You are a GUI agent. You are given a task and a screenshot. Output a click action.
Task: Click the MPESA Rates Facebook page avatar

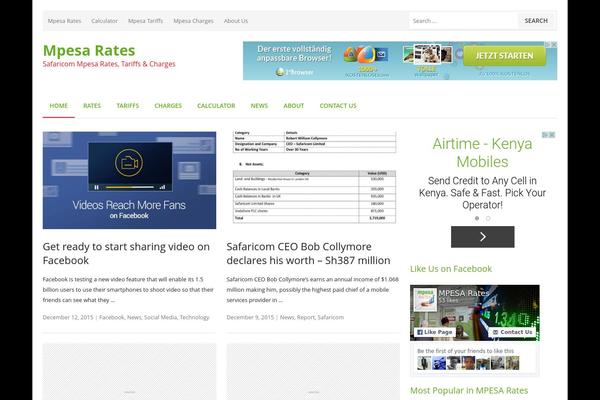(x=424, y=300)
